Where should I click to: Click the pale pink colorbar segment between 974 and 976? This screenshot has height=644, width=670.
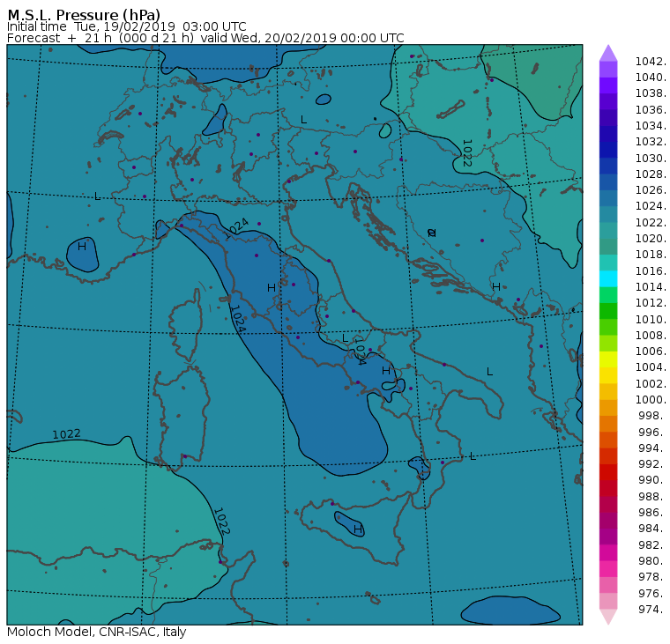pos(608,601)
